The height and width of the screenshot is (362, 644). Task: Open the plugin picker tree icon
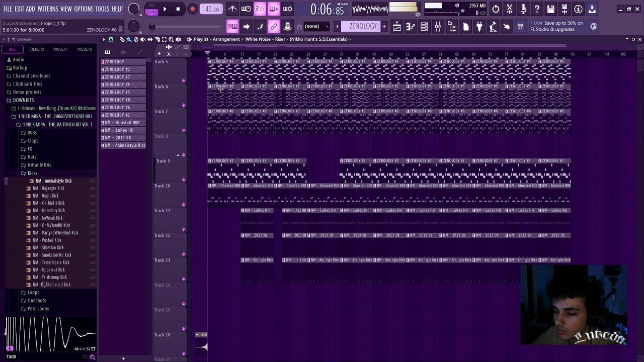(452, 27)
